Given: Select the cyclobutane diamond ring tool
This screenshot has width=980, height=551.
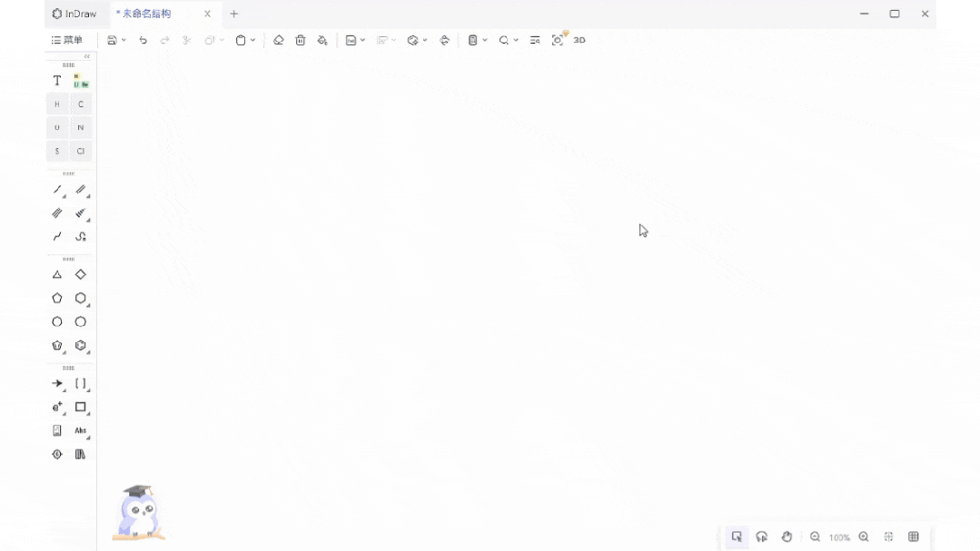Looking at the screenshot, I should 81,274.
